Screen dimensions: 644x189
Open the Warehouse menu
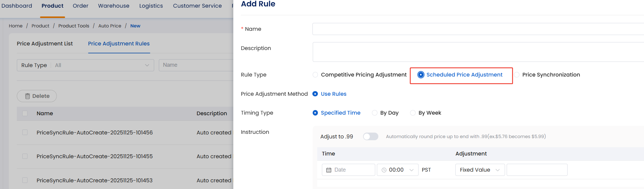tap(114, 6)
